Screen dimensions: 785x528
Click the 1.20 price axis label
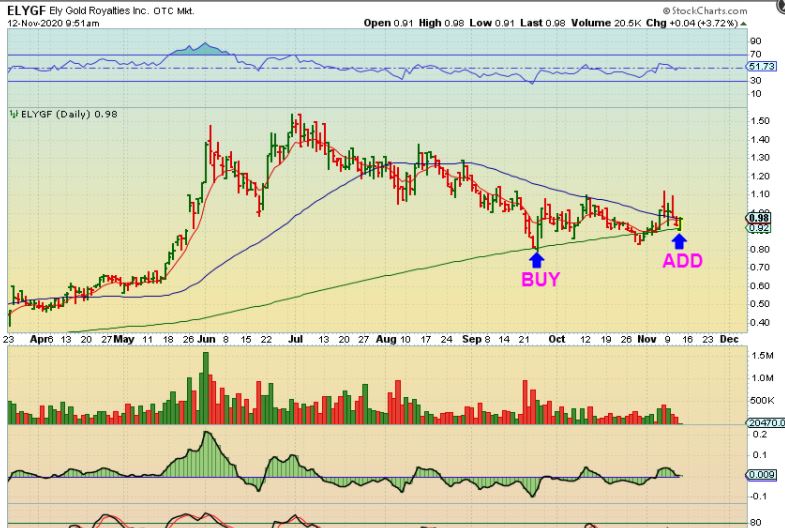(x=760, y=176)
